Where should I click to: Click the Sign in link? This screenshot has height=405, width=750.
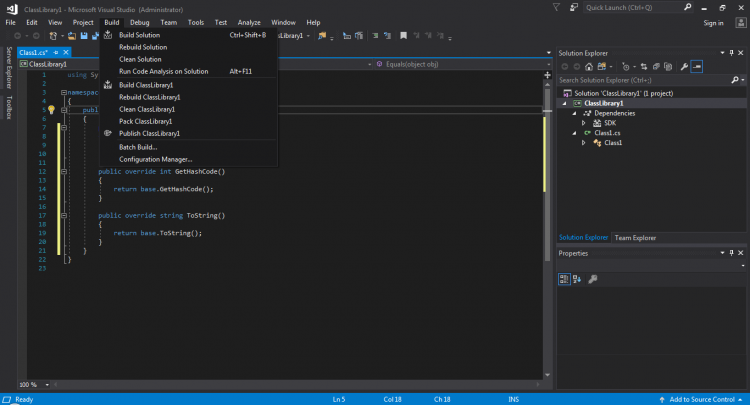point(713,22)
